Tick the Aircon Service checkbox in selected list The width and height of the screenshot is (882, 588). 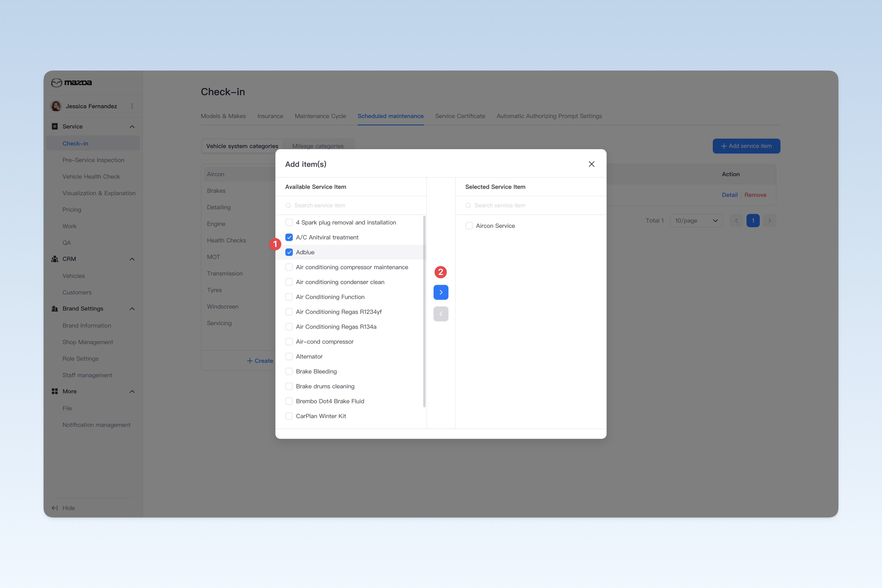tap(469, 226)
